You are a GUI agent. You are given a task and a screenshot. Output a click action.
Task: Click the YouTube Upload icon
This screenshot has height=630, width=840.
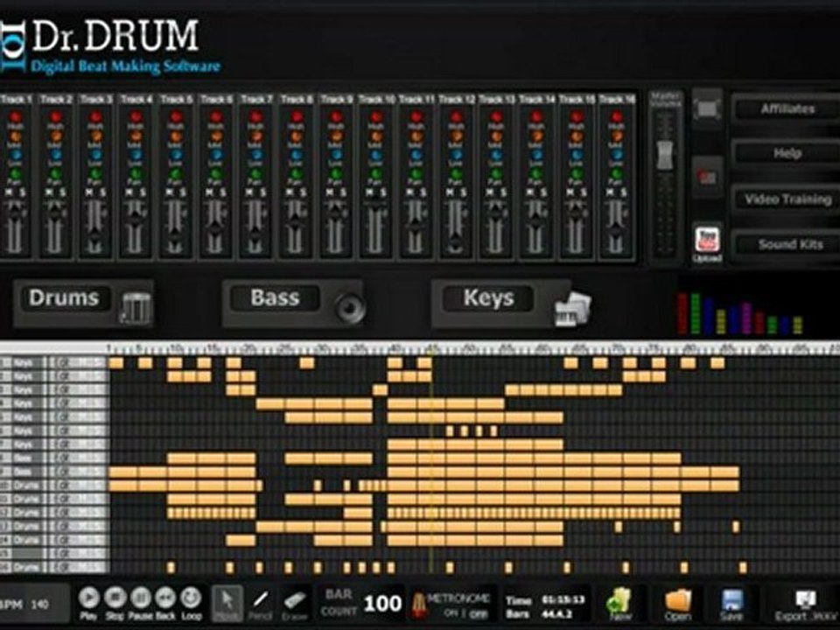707,240
